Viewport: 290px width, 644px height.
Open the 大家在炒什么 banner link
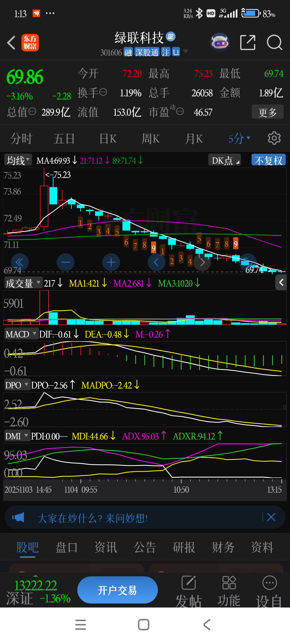[x=93, y=518]
